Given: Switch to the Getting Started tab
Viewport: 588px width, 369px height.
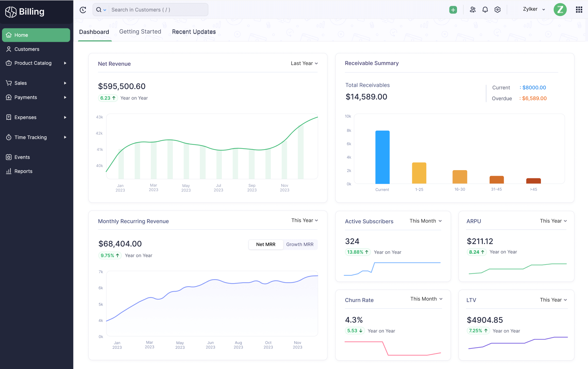Looking at the screenshot, I should click(x=140, y=31).
